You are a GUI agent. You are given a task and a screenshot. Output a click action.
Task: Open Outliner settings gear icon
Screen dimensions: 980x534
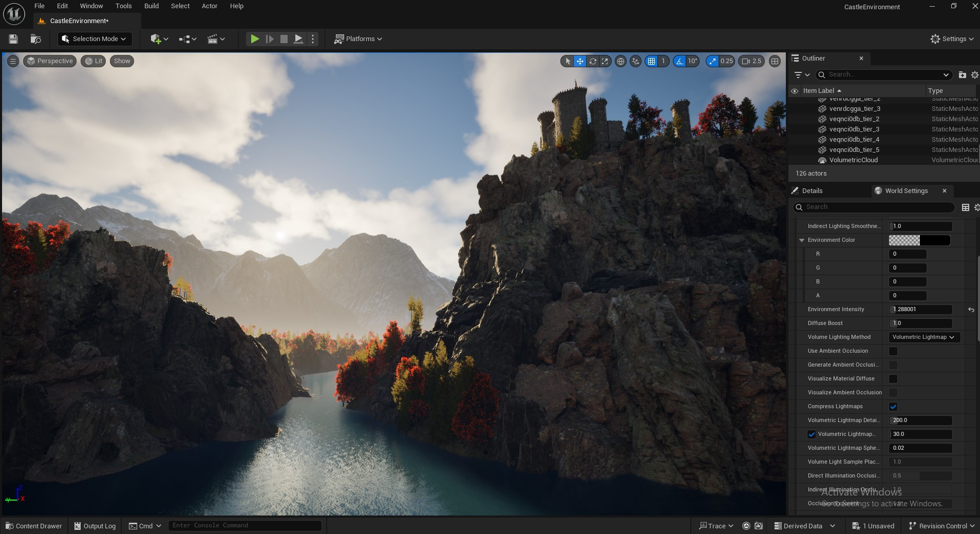tap(974, 74)
